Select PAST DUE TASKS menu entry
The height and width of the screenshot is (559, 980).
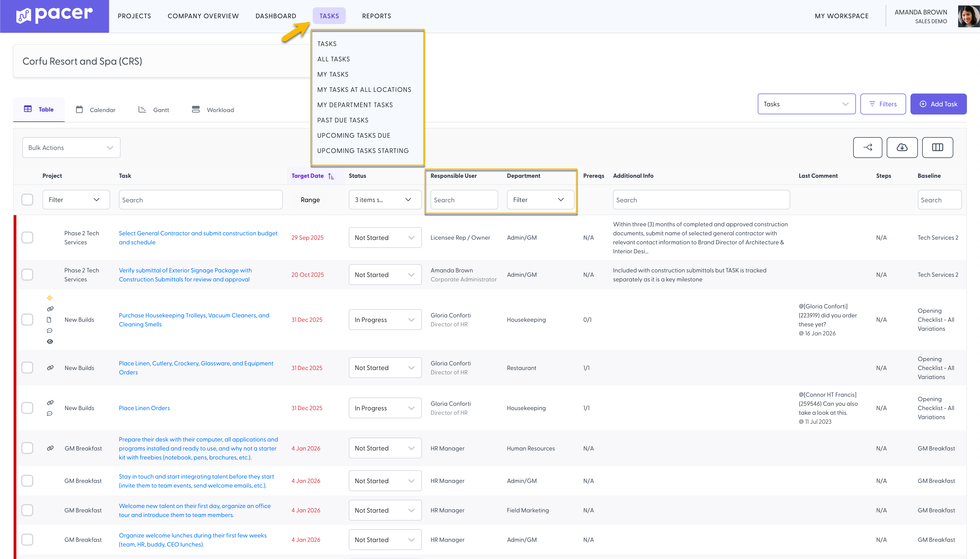tap(343, 120)
